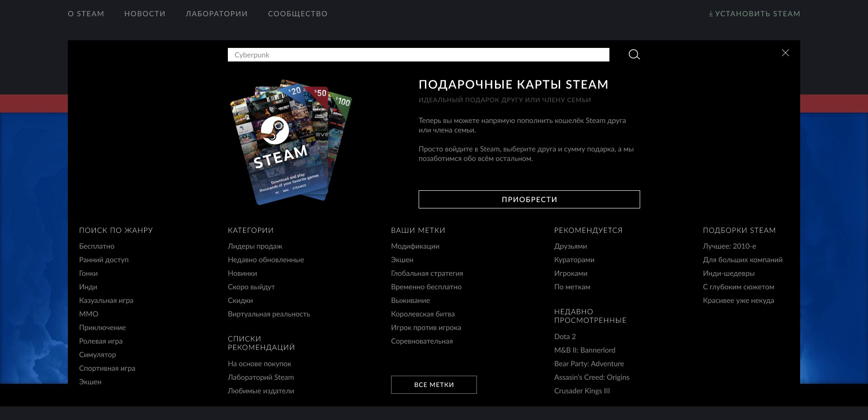Screen dimensions: 868x420
Task: Open Ролевая игра genre
Action: 101,341
